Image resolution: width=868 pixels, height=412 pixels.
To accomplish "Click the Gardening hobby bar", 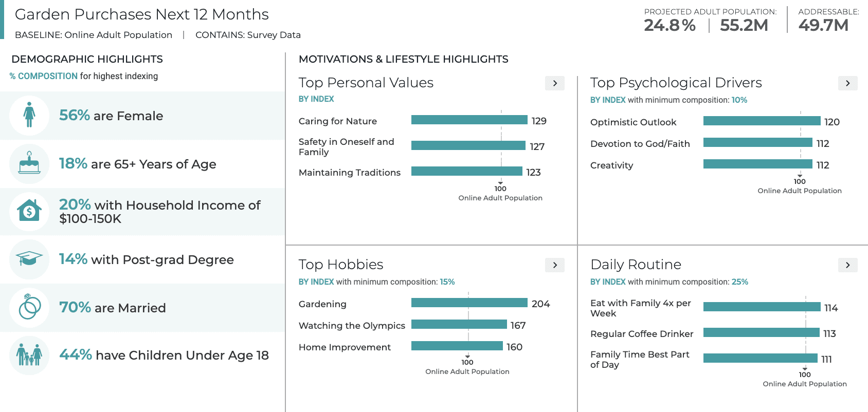I will point(469,303).
